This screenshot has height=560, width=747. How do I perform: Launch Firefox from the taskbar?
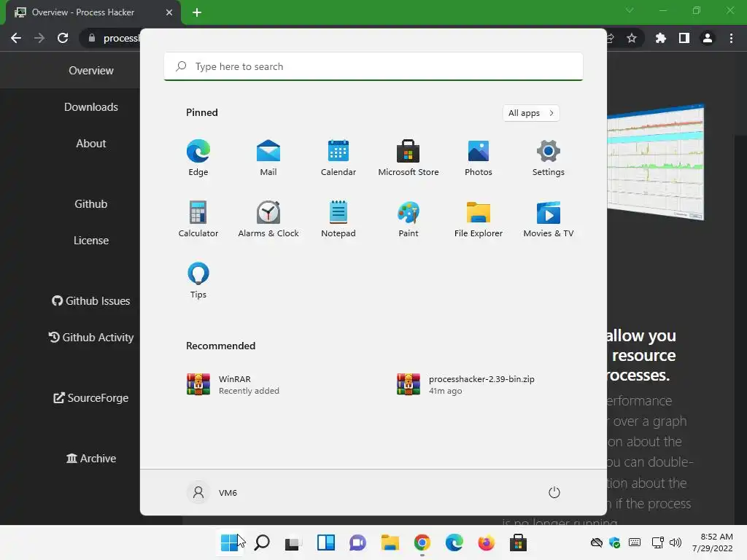486,542
